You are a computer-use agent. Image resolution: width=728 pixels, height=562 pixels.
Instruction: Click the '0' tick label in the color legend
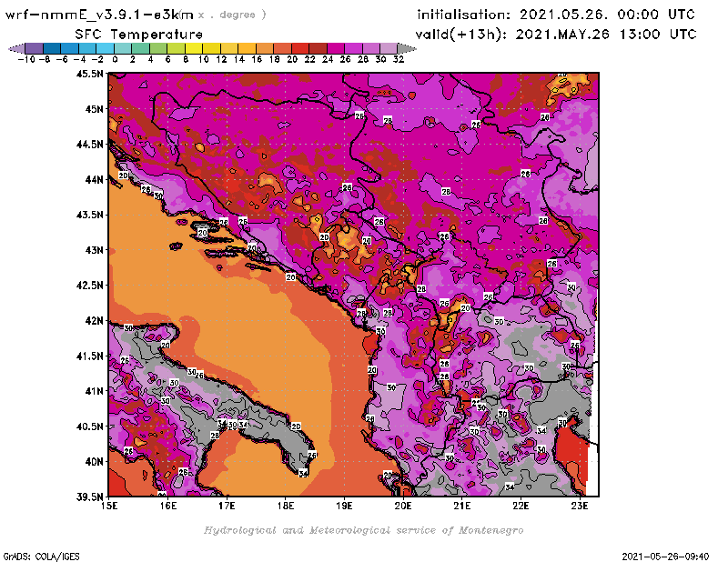[115, 59]
